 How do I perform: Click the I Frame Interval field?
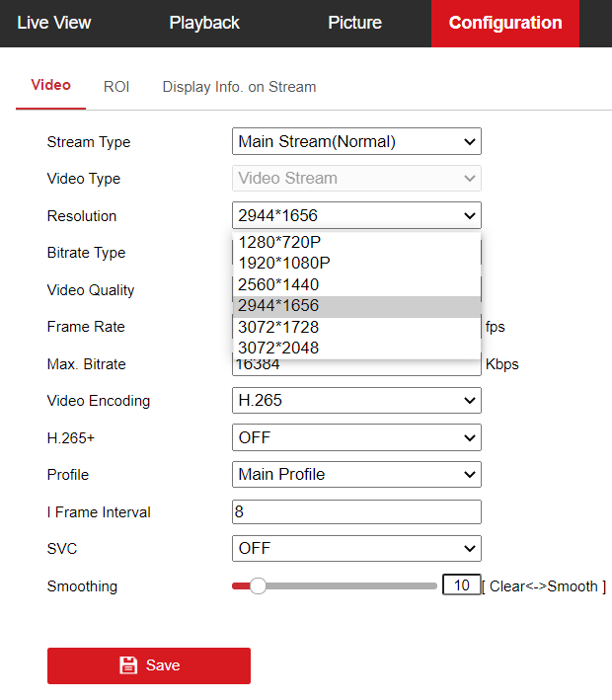click(356, 511)
